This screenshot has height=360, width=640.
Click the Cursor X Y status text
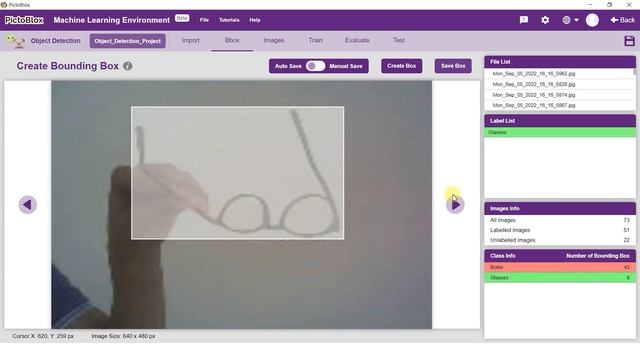point(43,336)
